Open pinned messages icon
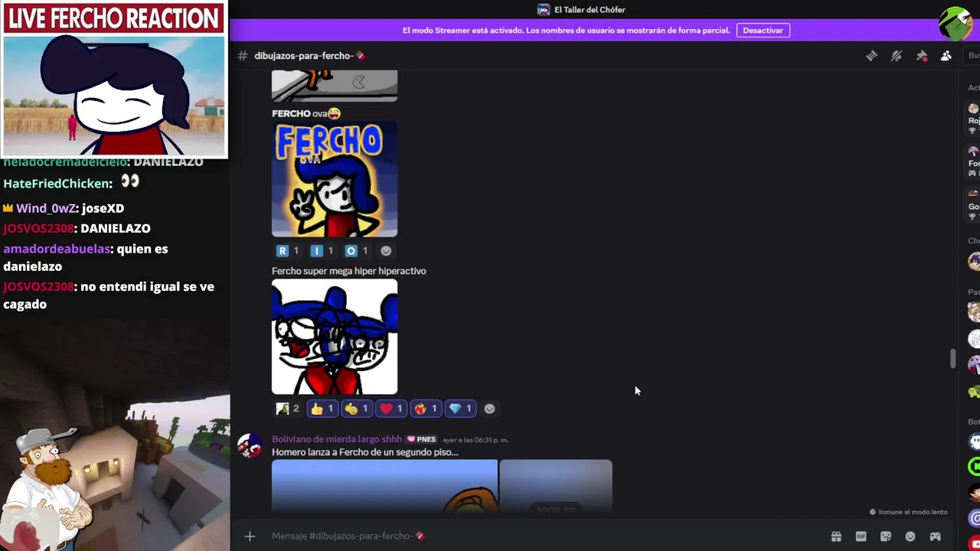980x551 pixels. [x=922, y=56]
